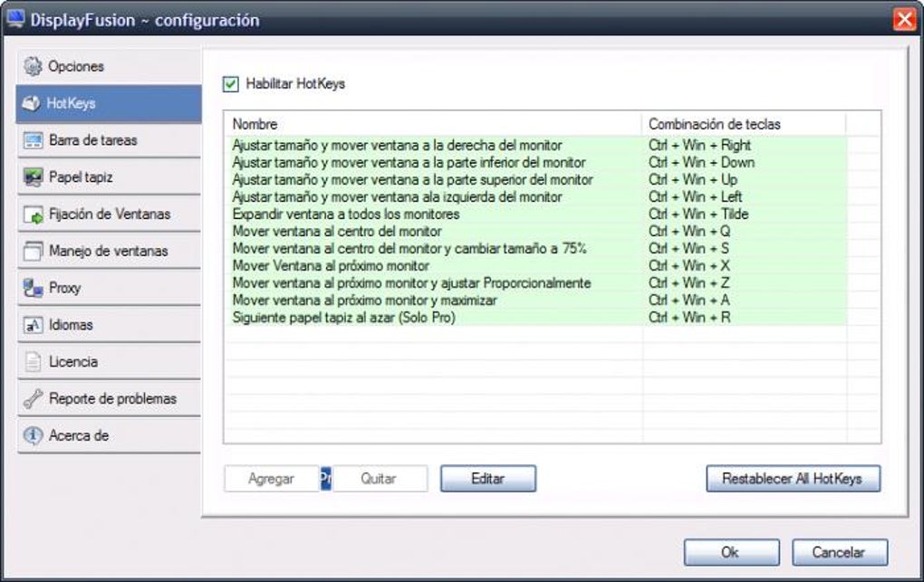Click the Proxy computers icon
Viewport: 924px width, 582px height.
tap(33, 288)
